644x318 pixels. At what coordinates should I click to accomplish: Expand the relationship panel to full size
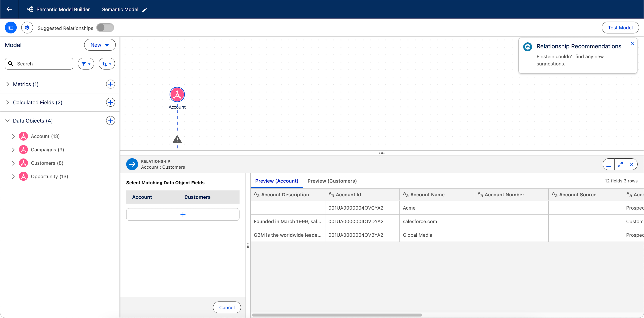620,165
